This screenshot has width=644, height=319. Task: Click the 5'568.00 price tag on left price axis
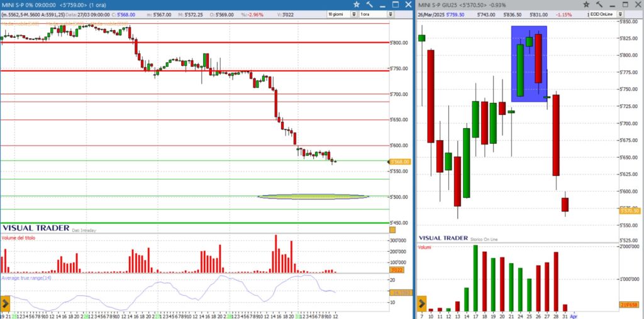[399, 161]
